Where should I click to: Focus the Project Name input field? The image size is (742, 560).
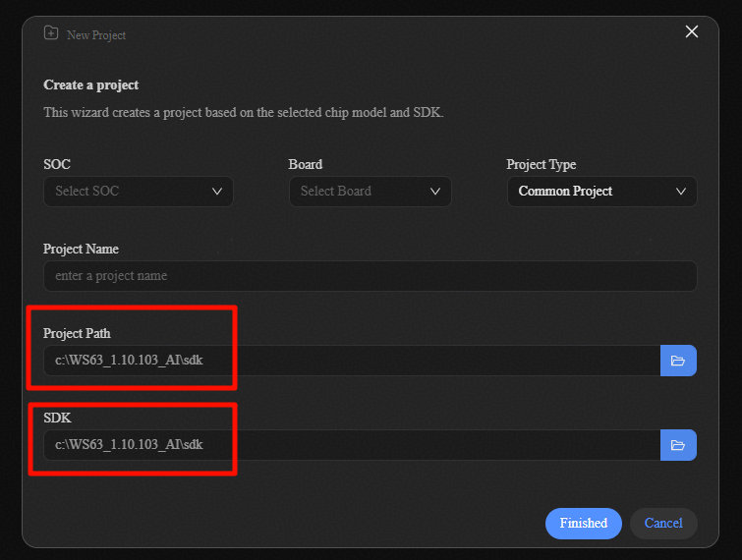[370, 276]
